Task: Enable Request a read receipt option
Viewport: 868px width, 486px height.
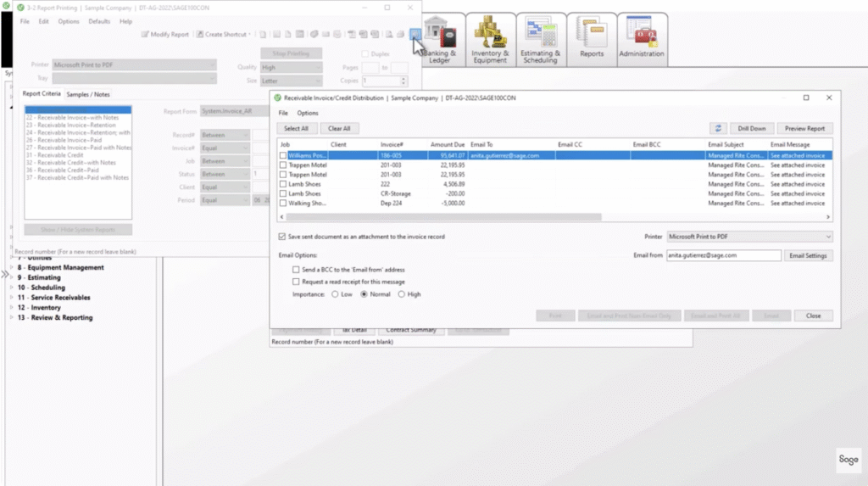Action: [x=296, y=282]
